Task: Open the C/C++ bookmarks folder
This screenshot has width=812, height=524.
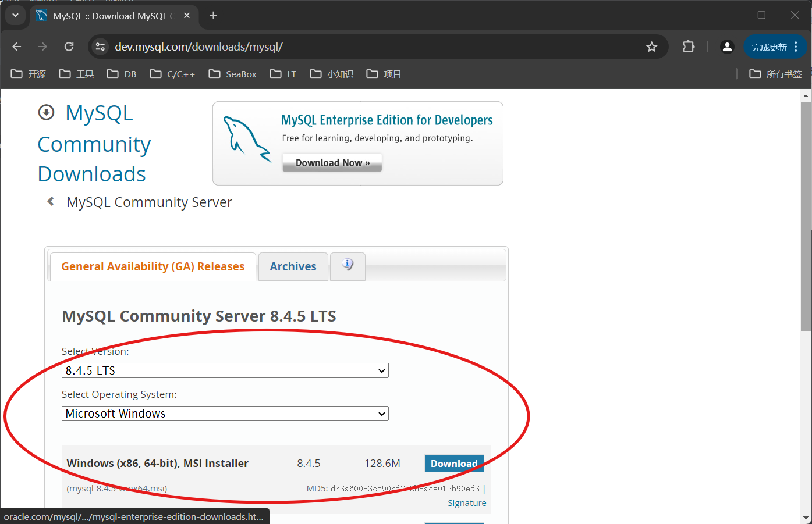Action: tap(172, 74)
